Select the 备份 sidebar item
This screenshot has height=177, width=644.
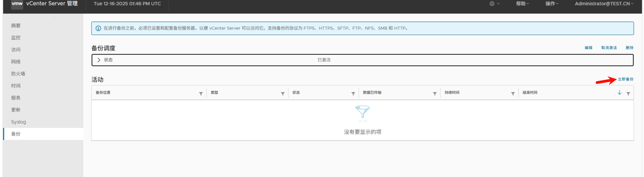tap(43, 134)
